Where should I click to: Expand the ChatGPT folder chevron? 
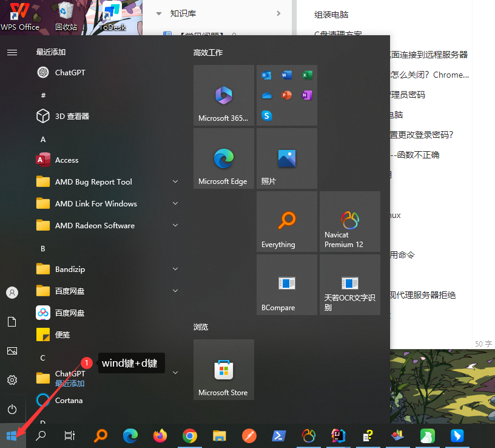175,373
